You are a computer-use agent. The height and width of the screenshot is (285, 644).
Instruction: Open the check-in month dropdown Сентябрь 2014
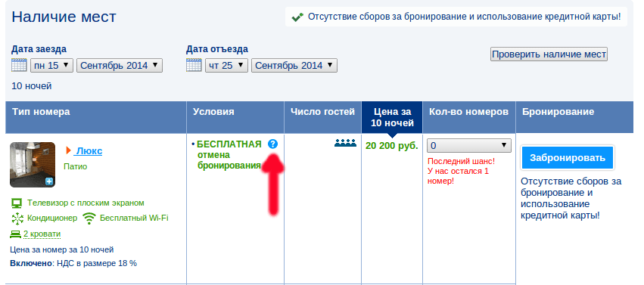[x=120, y=66]
